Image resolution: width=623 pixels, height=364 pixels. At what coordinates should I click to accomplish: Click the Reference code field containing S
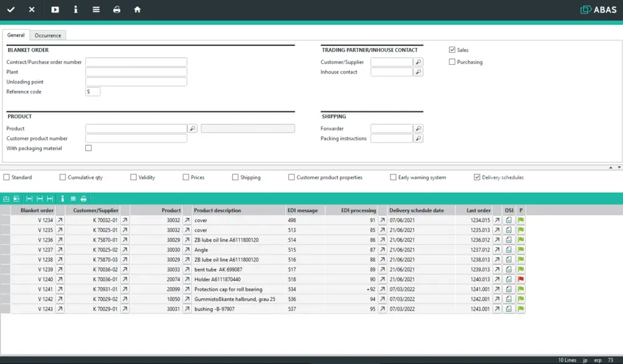pos(93,91)
